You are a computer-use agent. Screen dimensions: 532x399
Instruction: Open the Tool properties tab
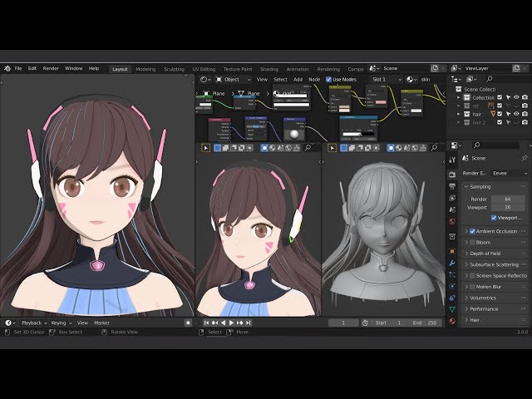[452, 160]
